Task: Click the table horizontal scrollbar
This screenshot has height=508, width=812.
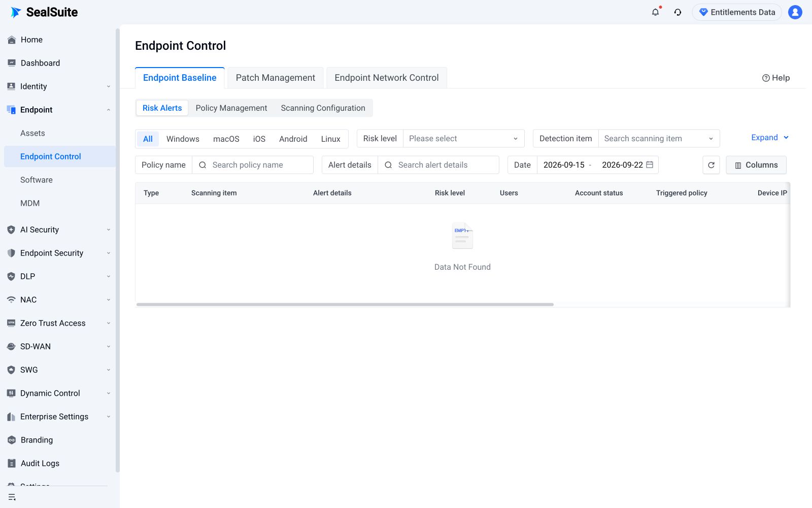Action: click(345, 304)
